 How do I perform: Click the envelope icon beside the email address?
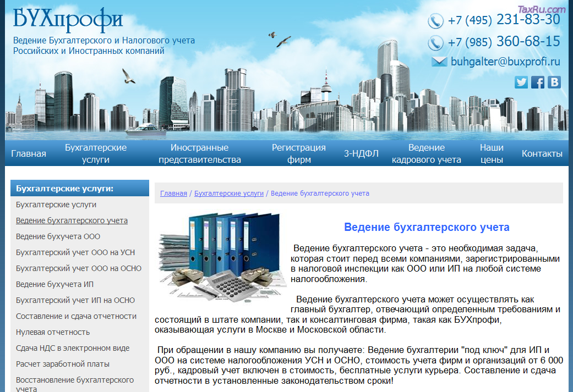click(x=439, y=62)
